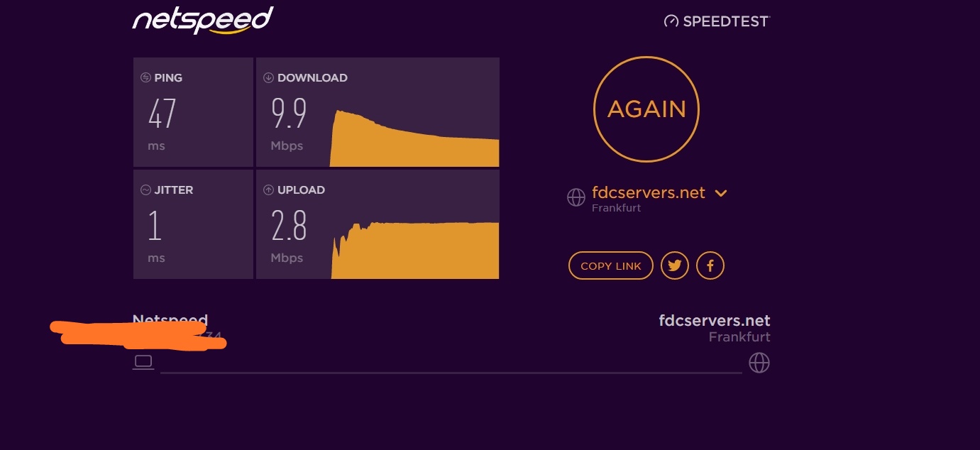This screenshot has width=980, height=450.
Task: Click the upload arrow icon
Action: [x=268, y=190]
